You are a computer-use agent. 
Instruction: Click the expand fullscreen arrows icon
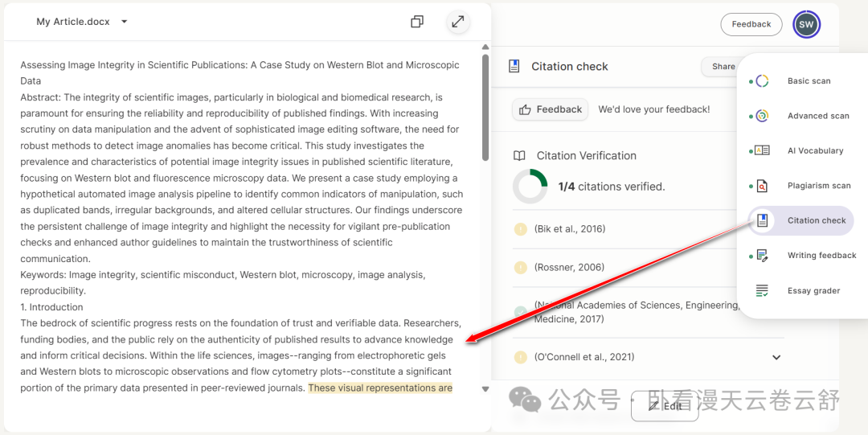pyautogui.click(x=458, y=22)
